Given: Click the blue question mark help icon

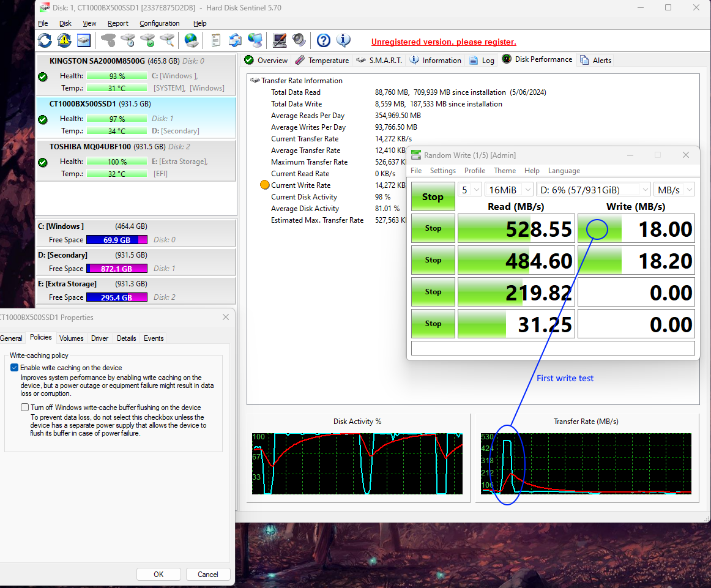Looking at the screenshot, I should pyautogui.click(x=323, y=40).
